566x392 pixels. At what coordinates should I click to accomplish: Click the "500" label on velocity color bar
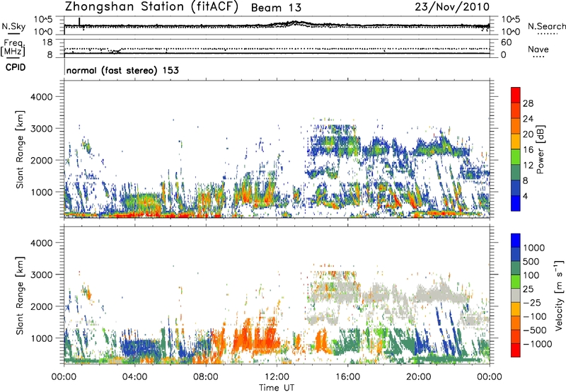(x=532, y=262)
